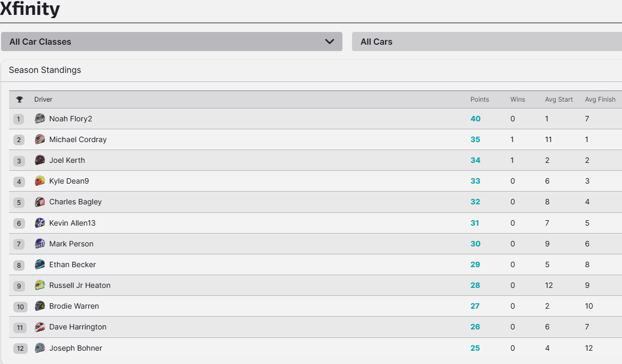Sort standings by Avg Finish header
The width and height of the screenshot is (622, 364).
600,100
